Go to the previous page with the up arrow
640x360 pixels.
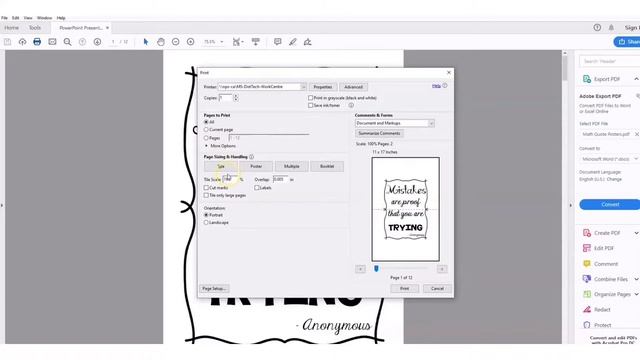[x=82, y=42]
